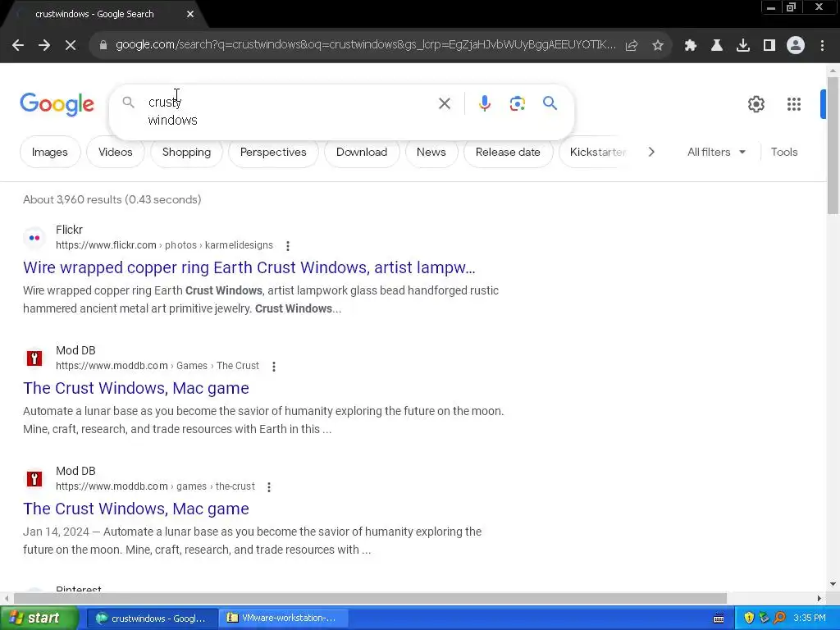Open Chrome Labs flask icon

[x=717, y=46]
